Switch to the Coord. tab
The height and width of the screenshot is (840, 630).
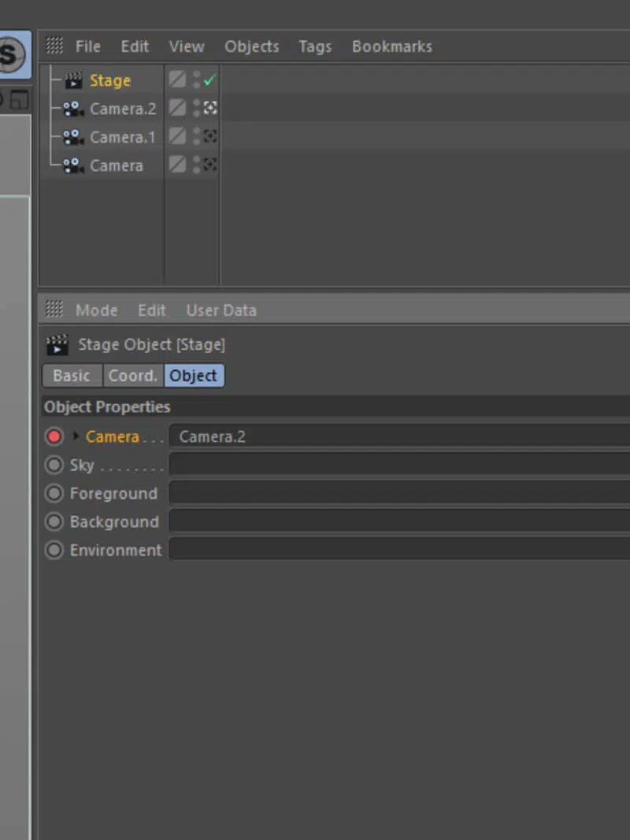point(133,376)
